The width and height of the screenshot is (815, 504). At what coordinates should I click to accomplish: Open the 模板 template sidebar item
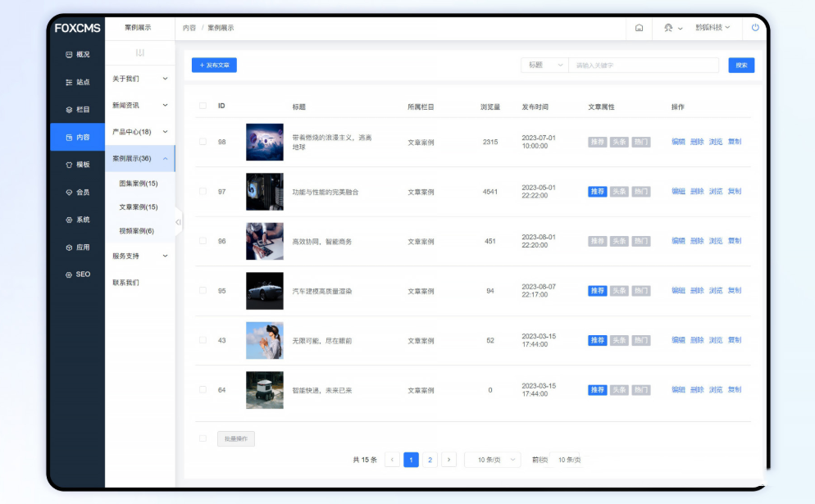tap(78, 165)
